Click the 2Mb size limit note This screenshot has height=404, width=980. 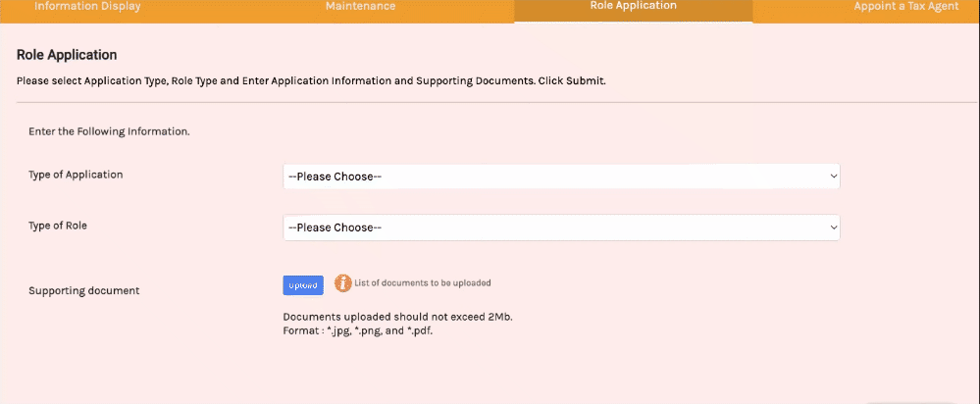point(397,317)
